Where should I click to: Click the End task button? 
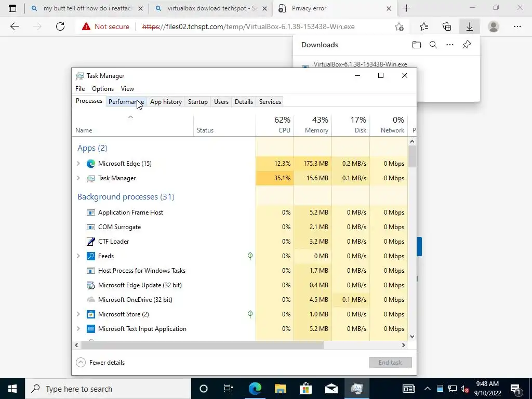(x=390, y=362)
